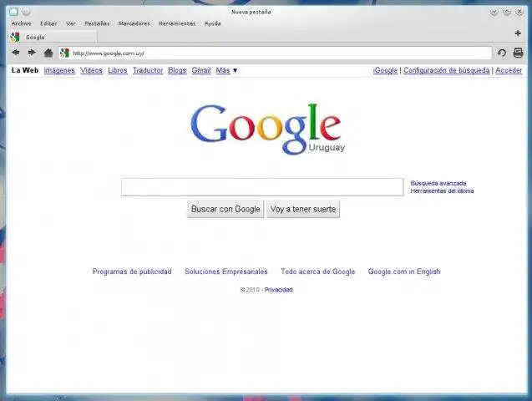Open the Privacidad link
The height and width of the screenshot is (401, 532).
tap(279, 290)
